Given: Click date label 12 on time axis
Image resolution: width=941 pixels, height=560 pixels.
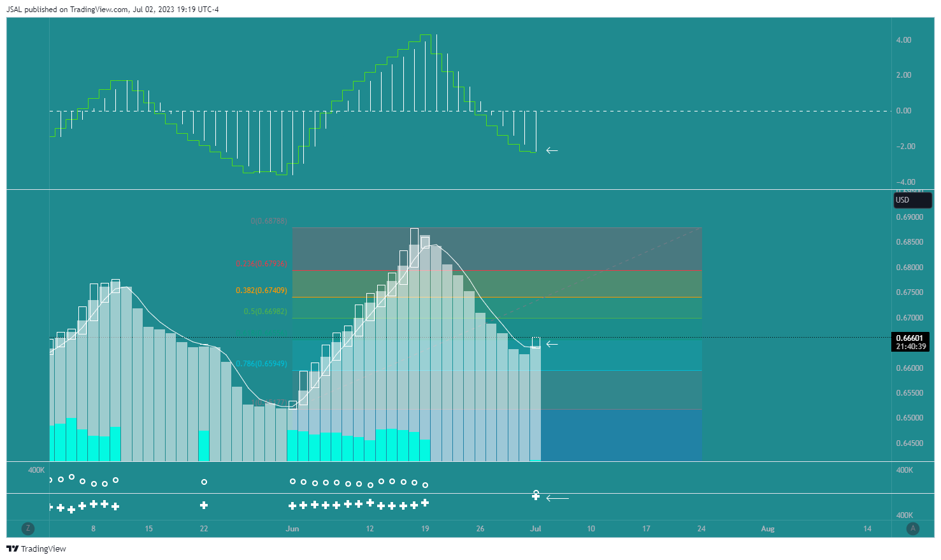Looking at the screenshot, I should click(x=370, y=529).
